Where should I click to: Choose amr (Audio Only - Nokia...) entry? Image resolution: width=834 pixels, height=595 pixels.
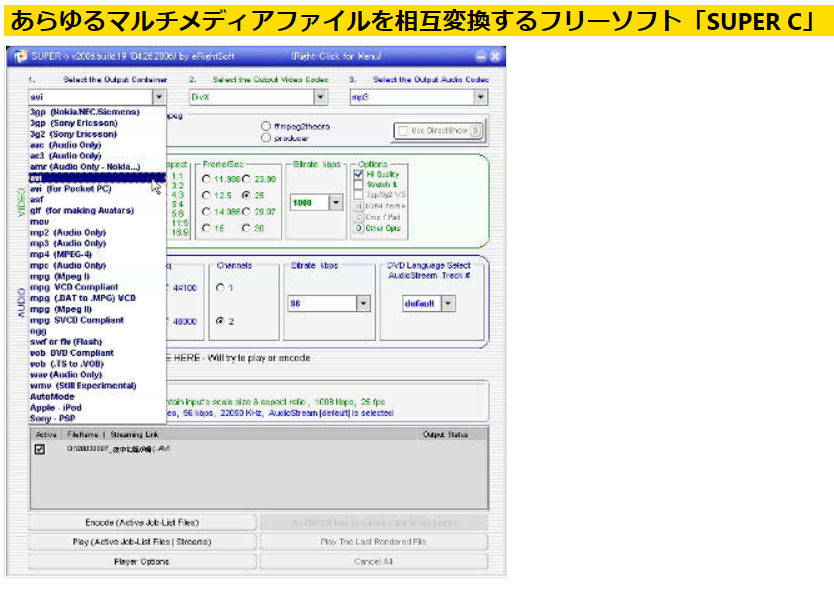point(85,167)
